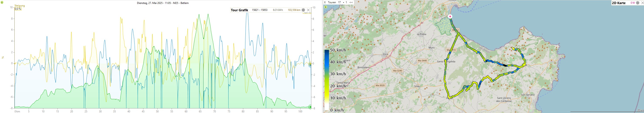
Task: Click the sa Pobla town on map
Action: (x=421, y=34)
